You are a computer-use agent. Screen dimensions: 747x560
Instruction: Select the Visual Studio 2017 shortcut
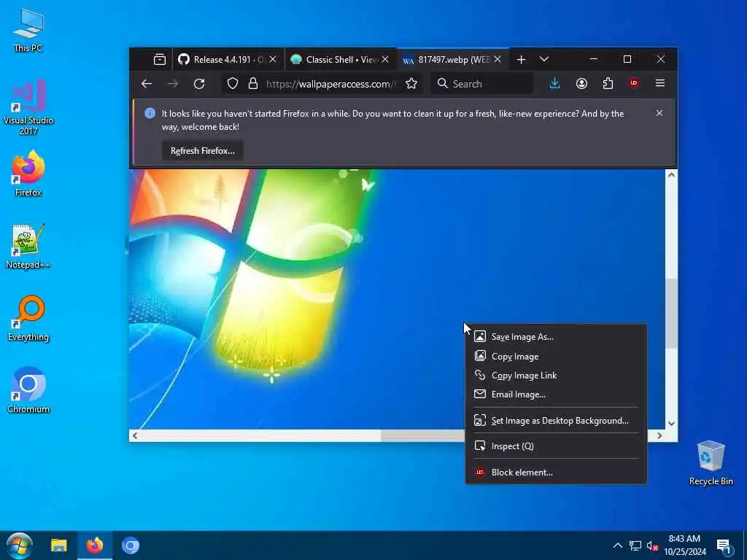point(28,107)
